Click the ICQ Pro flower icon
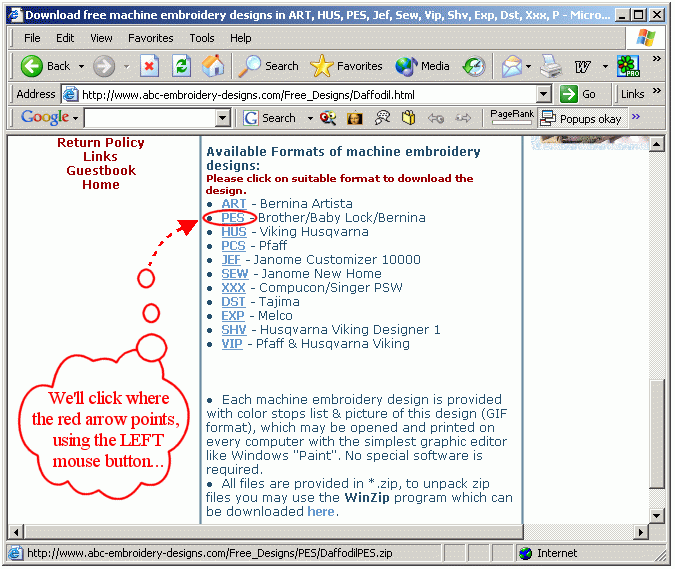This screenshot has width=675, height=569. pyautogui.click(x=628, y=66)
